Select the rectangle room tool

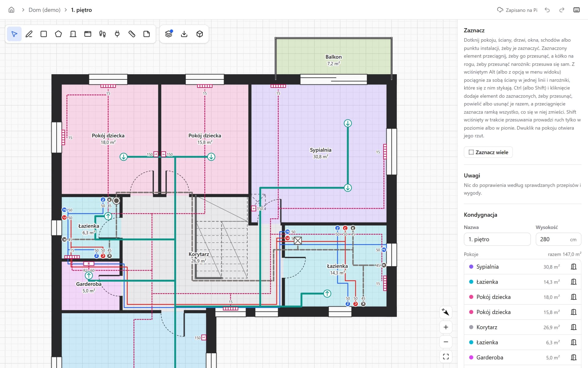click(44, 34)
